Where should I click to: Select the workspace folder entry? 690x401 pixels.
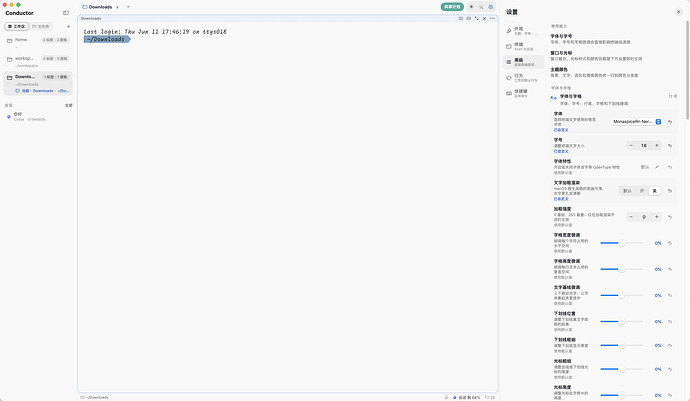38,61
